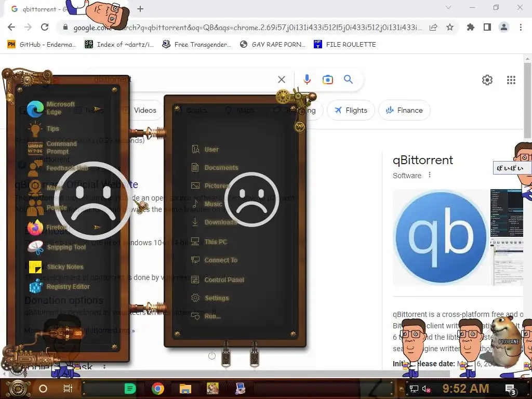Screen dimensions: 532x399
Task: Expand the Firefox jump list arrow
Action: click(x=97, y=227)
